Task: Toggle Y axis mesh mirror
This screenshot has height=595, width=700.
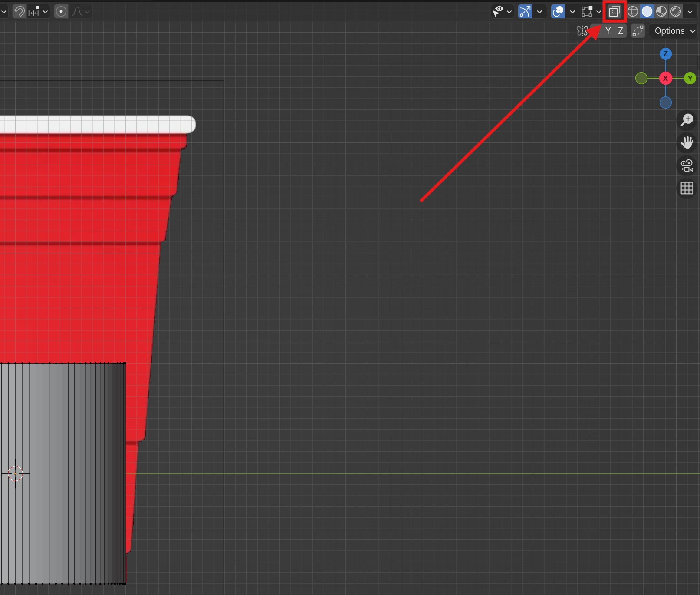Action: [608, 31]
